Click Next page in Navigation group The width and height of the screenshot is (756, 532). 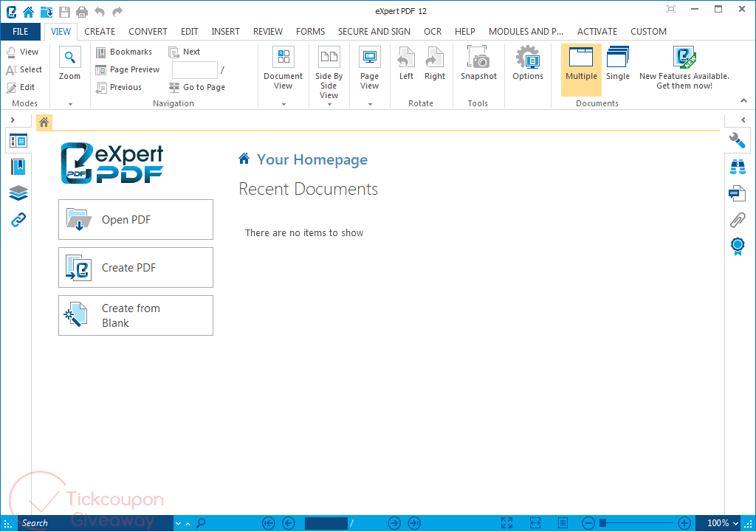pos(184,52)
